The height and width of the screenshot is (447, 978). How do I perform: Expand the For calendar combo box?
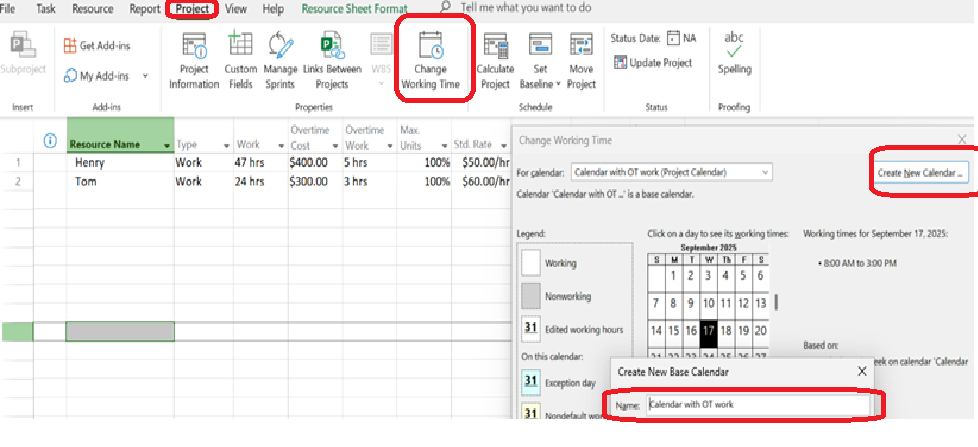(x=765, y=173)
